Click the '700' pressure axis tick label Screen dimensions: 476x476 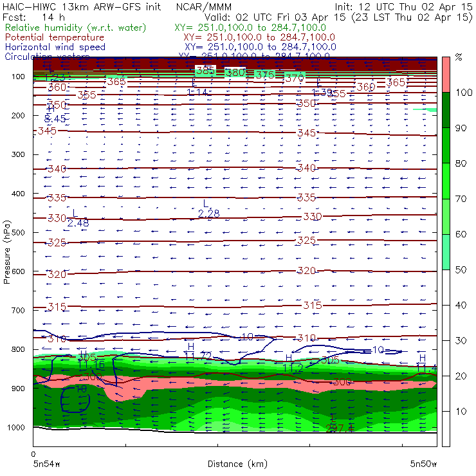(x=18, y=311)
